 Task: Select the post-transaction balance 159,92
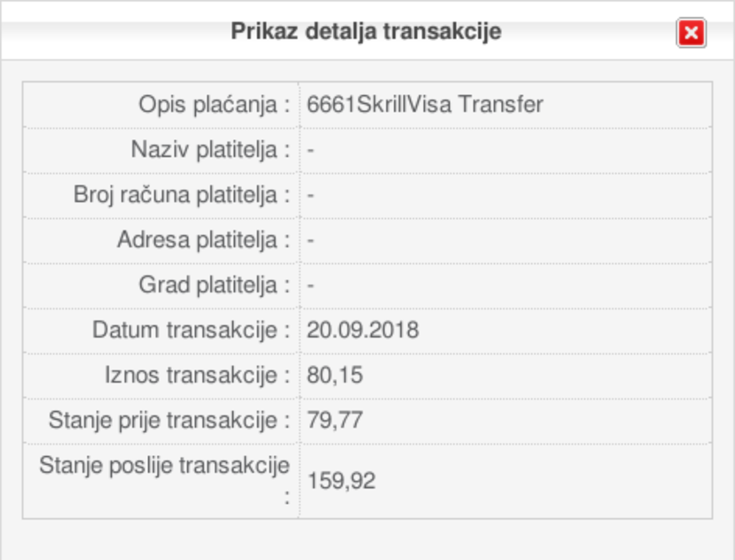click(x=341, y=480)
